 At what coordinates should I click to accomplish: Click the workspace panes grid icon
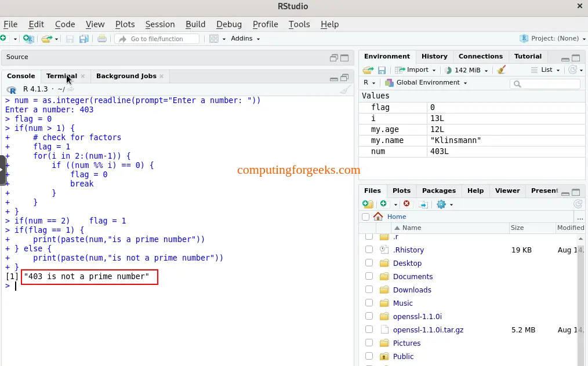[214, 39]
